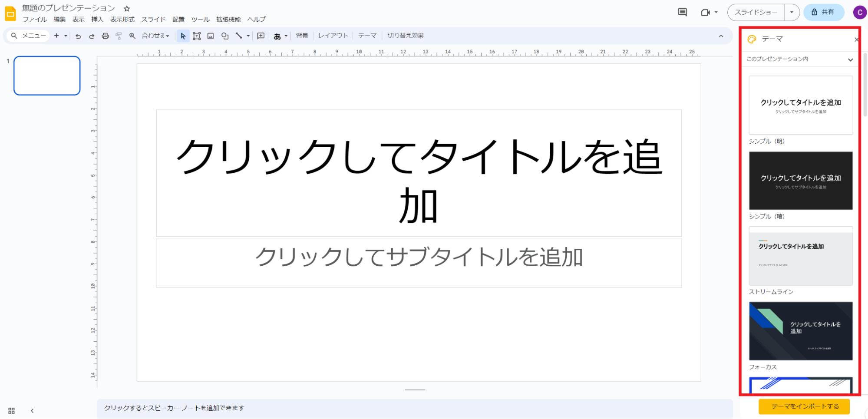
Task: Star the untitled presentation
Action: 127,8
